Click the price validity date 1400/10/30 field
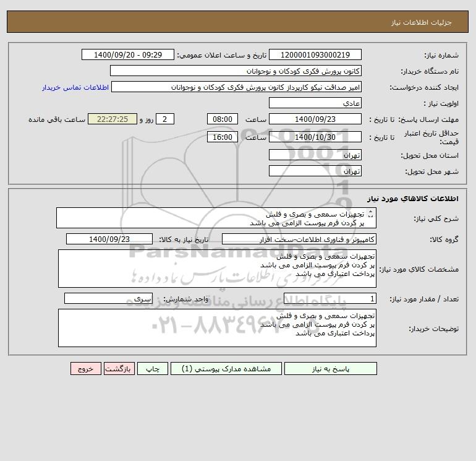Viewport: 476px width, 461px height. (x=315, y=137)
